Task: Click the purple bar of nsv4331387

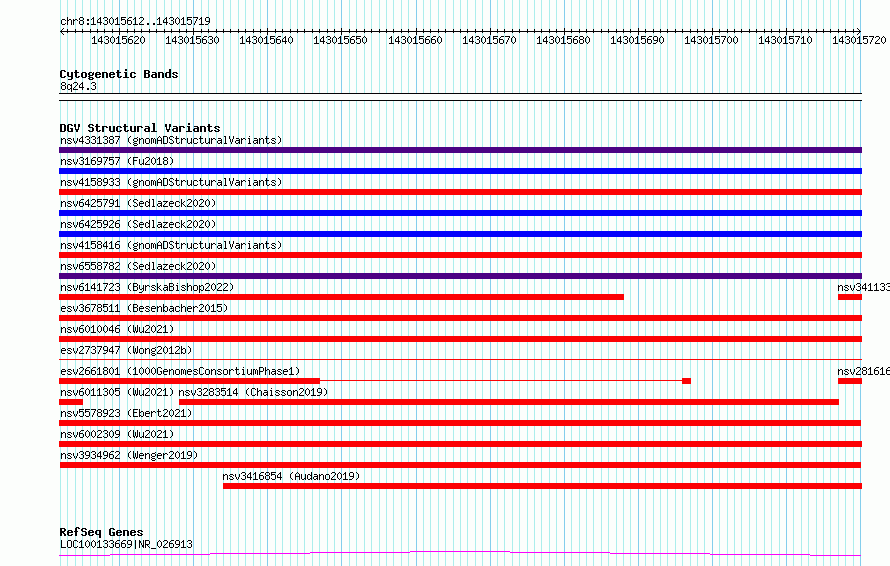Action: 460,150
